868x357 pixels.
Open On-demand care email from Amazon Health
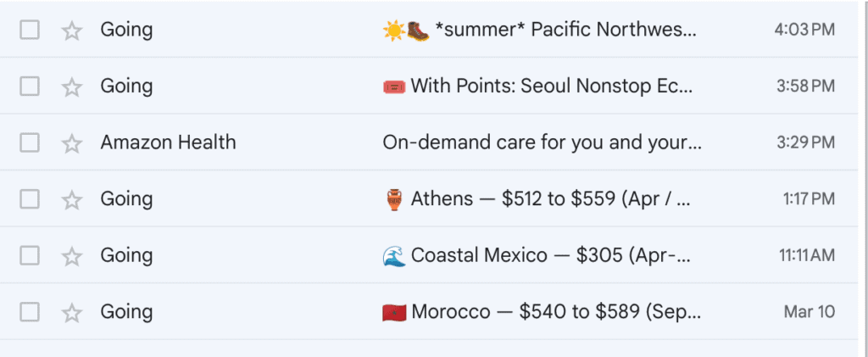pos(542,142)
